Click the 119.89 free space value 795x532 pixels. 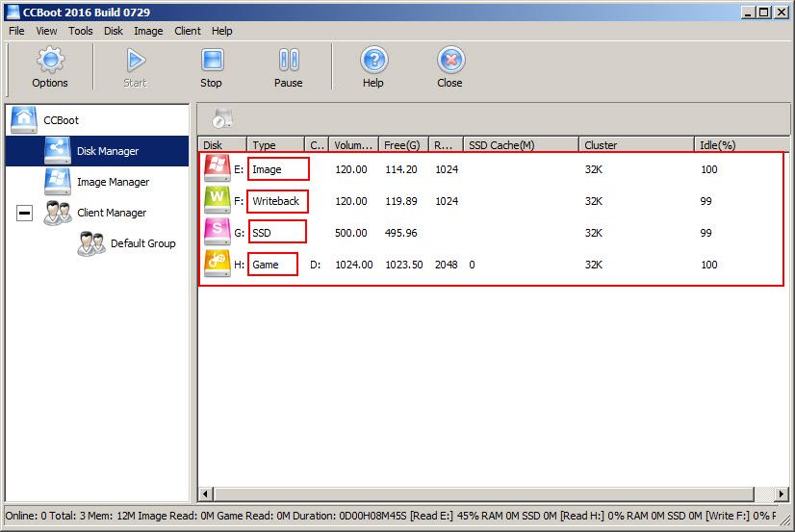click(401, 201)
